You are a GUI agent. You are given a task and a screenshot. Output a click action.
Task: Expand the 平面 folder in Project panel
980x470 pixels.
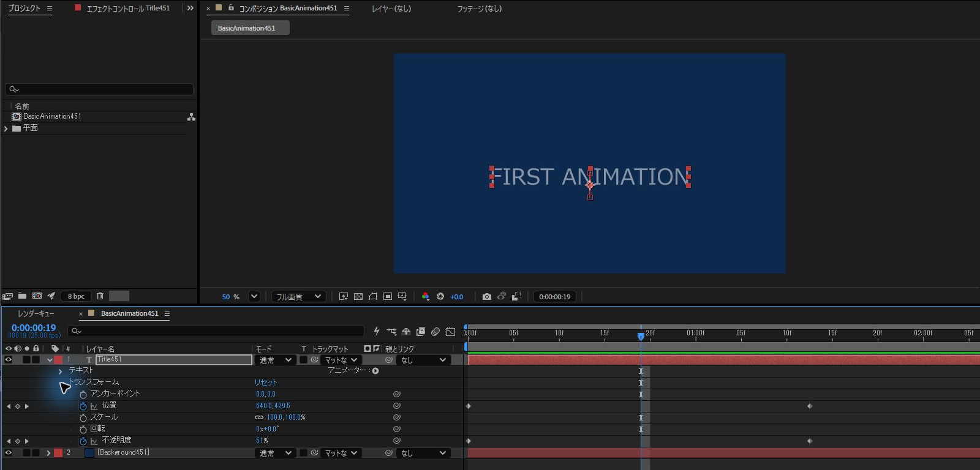[6, 129]
